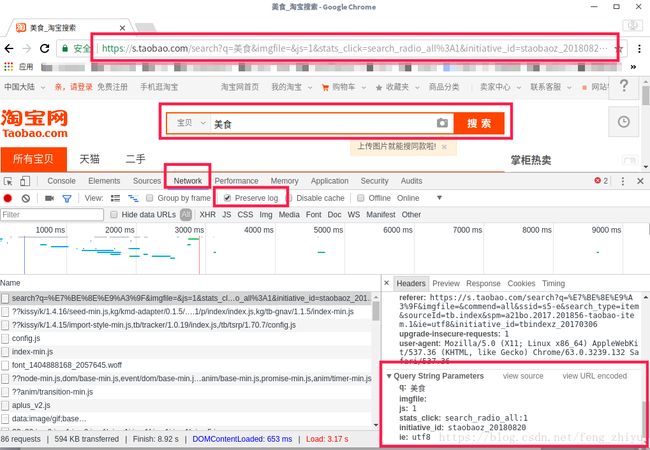
Task: Click the help question mark icon
Action: pos(623,86)
